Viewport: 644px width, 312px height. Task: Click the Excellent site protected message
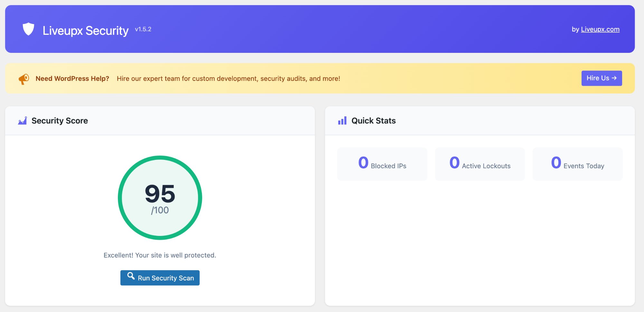160,255
